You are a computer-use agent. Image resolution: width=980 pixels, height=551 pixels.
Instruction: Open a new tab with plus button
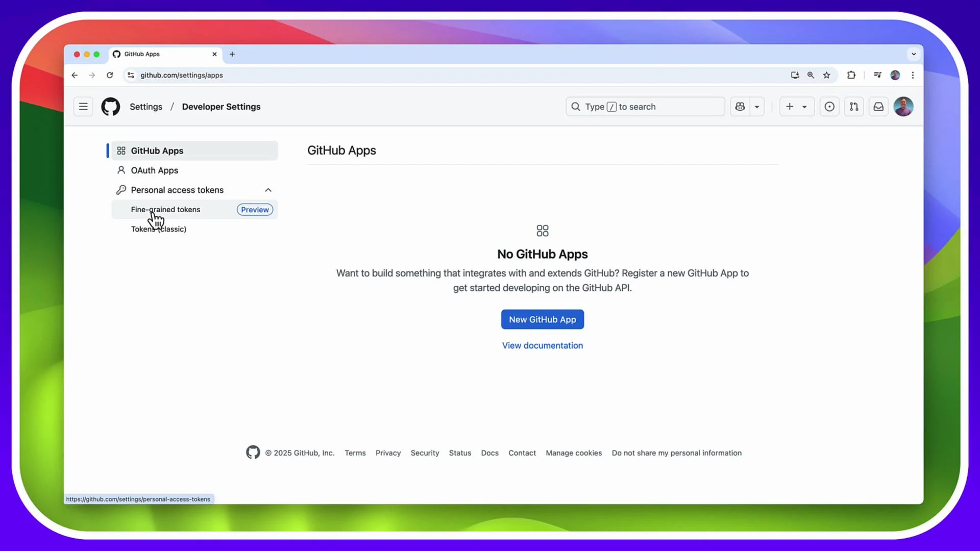pos(232,54)
